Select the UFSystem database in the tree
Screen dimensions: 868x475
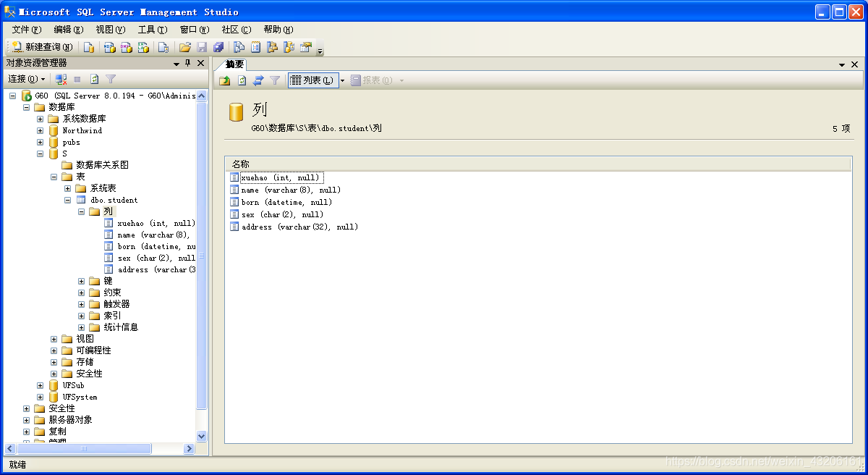pyautogui.click(x=80, y=397)
